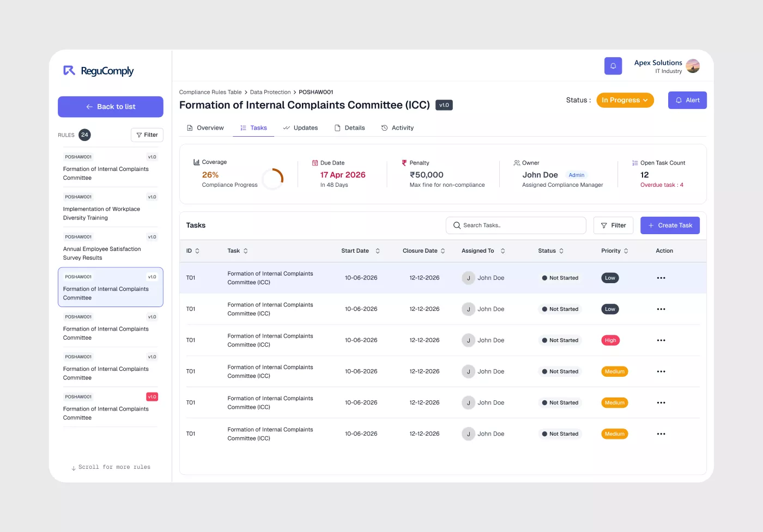Click the Due Date calendar icon
The height and width of the screenshot is (532, 763).
pos(315,163)
